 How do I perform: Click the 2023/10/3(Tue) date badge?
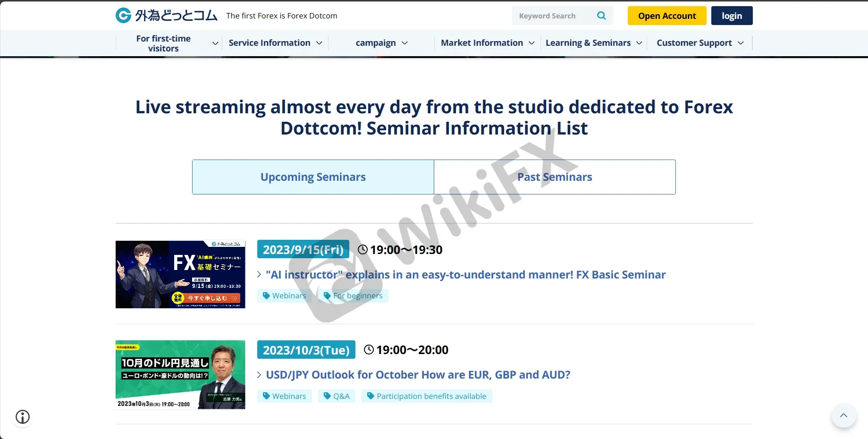coord(306,350)
